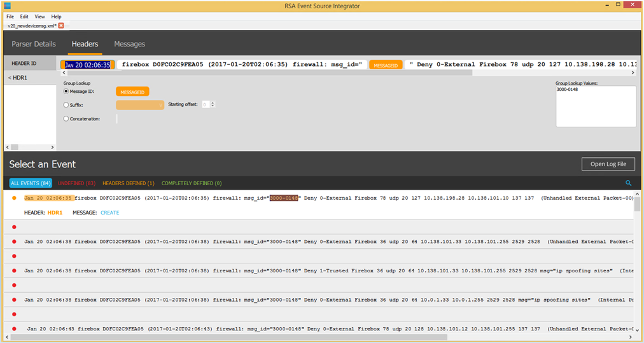Select 3000-0148 in Group Lookup Values
The image size is (644, 343).
tap(567, 90)
